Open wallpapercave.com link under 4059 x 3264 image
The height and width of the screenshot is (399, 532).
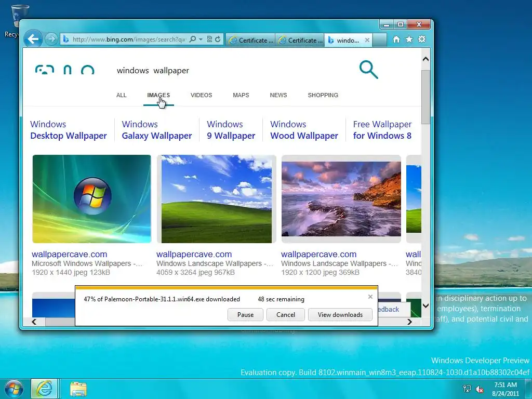click(x=194, y=254)
